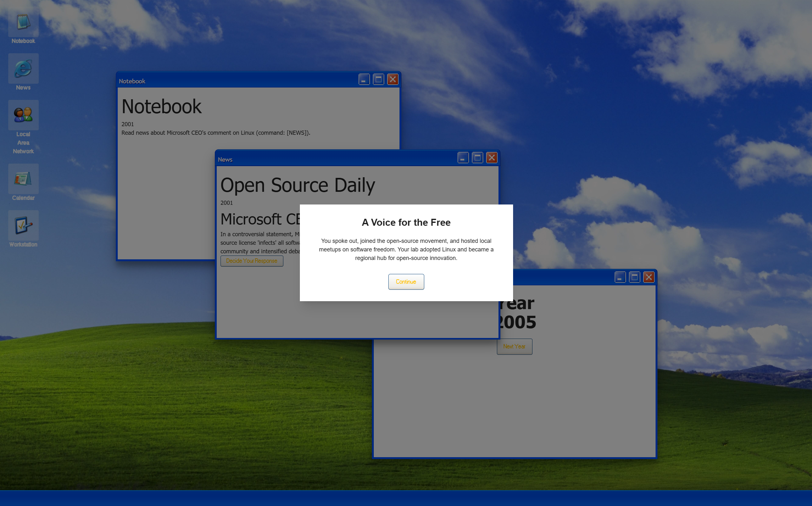Maximize the calendar year window

[635, 277]
